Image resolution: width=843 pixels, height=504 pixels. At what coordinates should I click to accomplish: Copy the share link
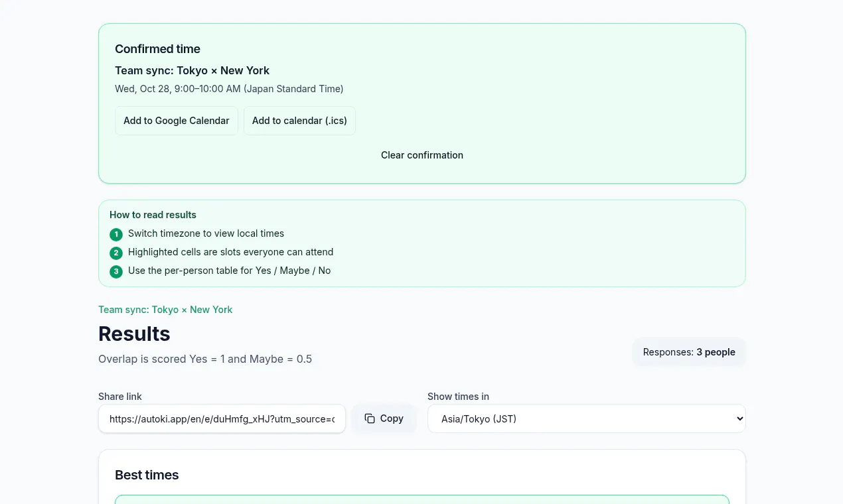pyautogui.click(x=384, y=418)
